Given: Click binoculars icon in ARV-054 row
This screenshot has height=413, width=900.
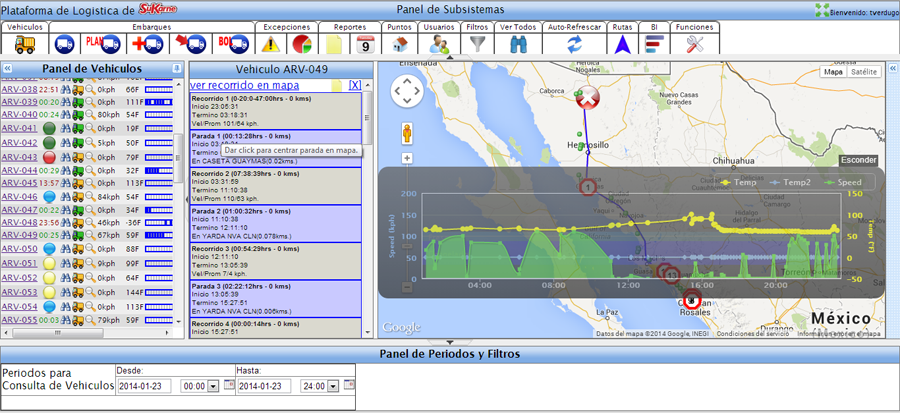Looking at the screenshot, I should pos(66,306).
